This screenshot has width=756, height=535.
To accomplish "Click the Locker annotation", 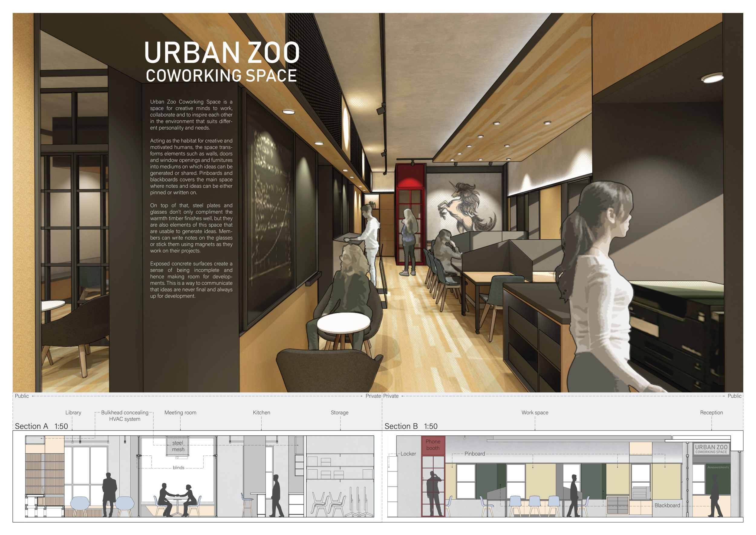I will [408, 454].
